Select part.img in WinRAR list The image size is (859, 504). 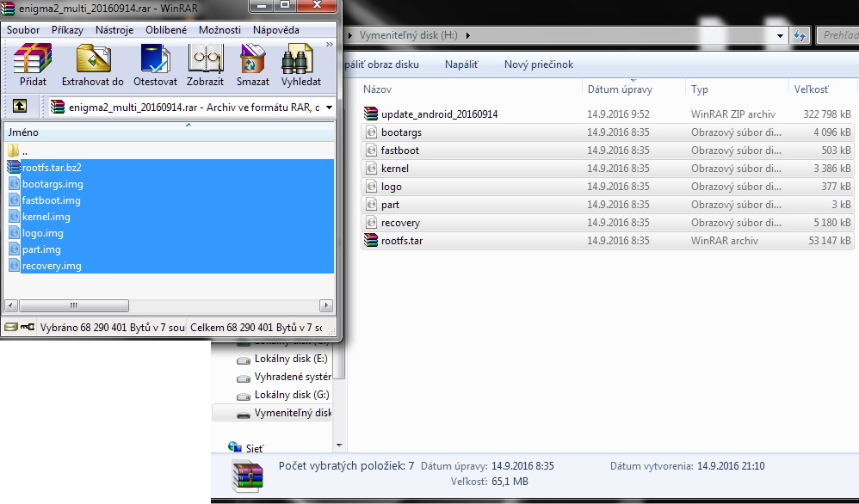tap(169, 249)
